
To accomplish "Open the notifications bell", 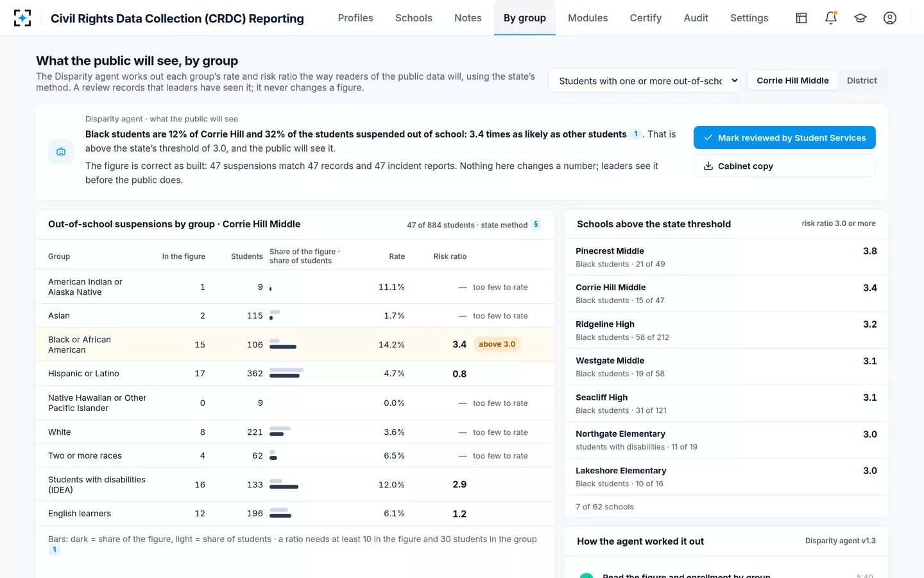I will 831,18.
